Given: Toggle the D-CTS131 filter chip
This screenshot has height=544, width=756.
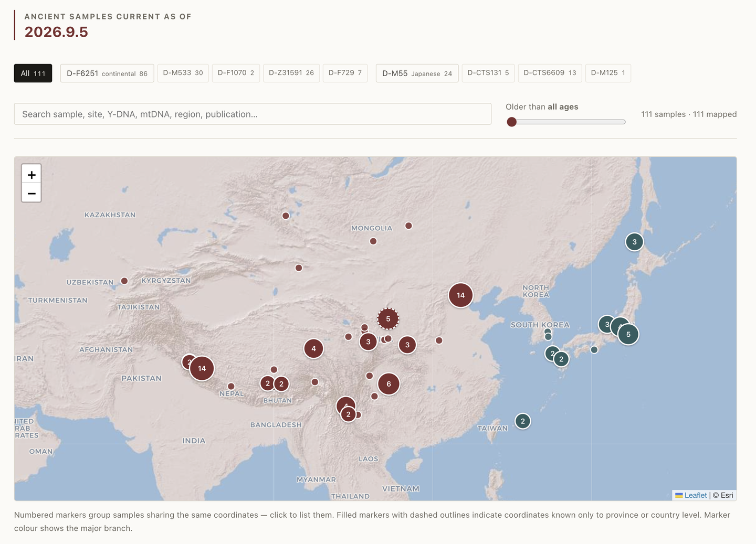Looking at the screenshot, I should pyautogui.click(x=488, y=73).
